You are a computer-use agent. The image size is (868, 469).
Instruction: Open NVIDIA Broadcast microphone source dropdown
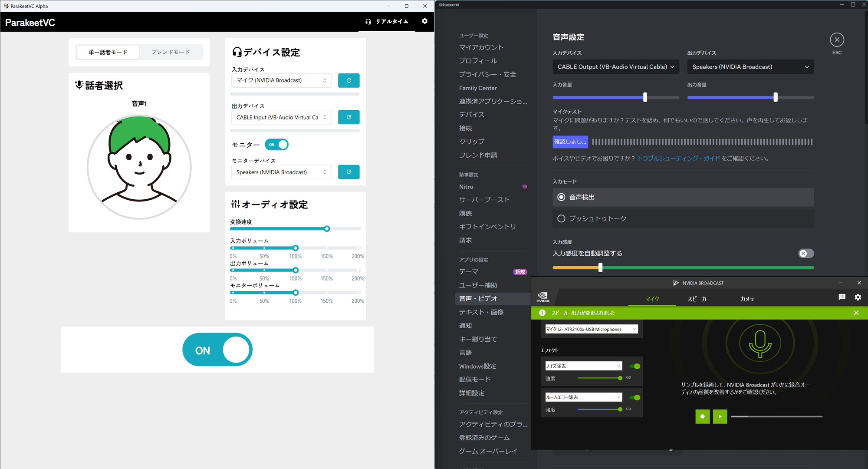592,329
